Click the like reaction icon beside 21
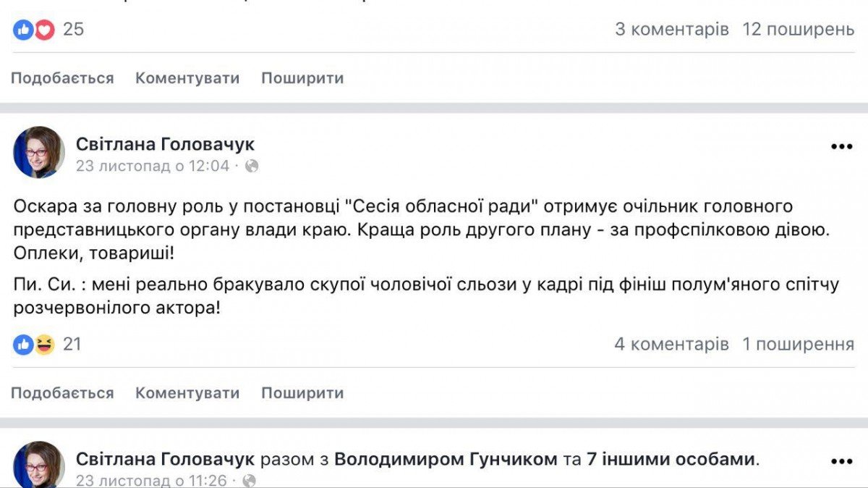868x488 pixels. pos(23,345)
